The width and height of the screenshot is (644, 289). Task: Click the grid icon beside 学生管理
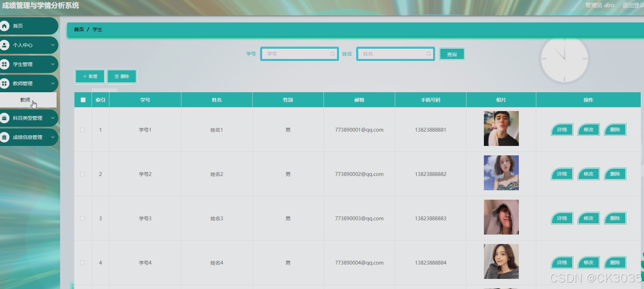(x=4, y=64)
